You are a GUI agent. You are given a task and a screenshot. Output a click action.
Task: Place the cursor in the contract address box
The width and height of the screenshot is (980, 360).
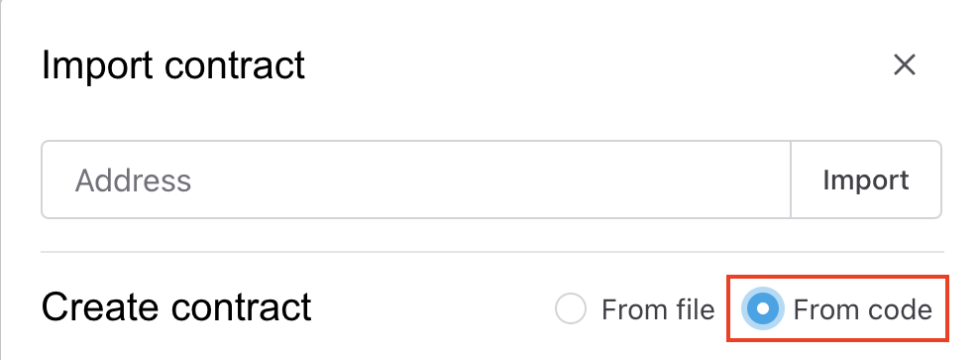(416, 180)
